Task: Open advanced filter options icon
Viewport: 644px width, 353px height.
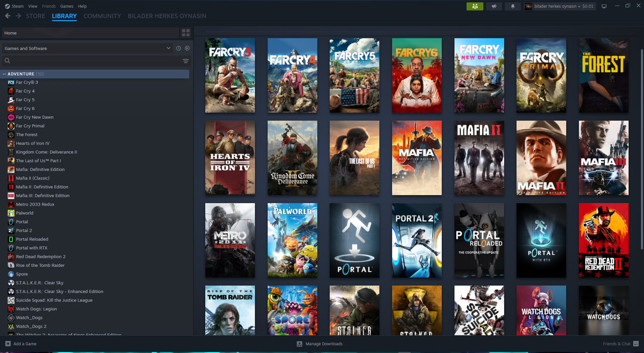Action: tap(186, 61)
